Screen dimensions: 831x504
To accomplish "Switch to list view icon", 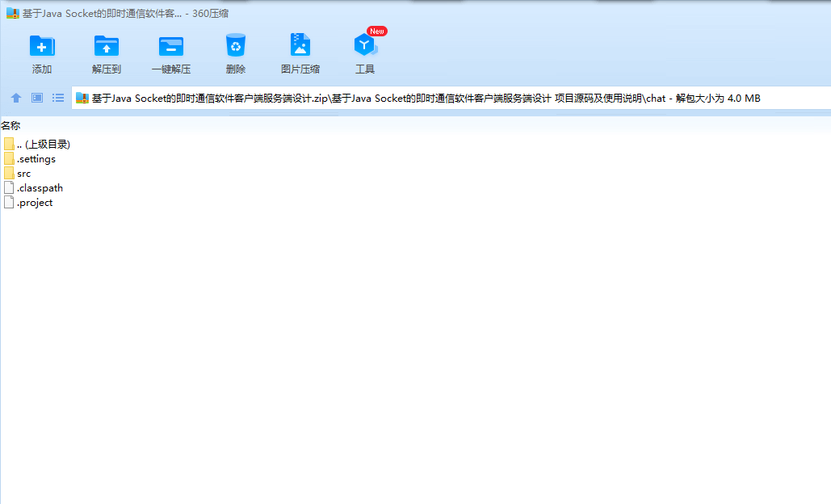I will click(x=58, y=98).
